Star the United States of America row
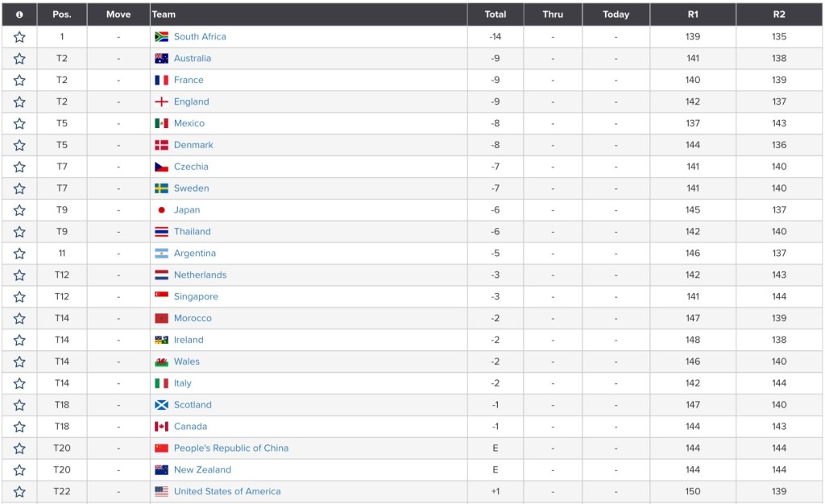825x504 pixels. 19,492
